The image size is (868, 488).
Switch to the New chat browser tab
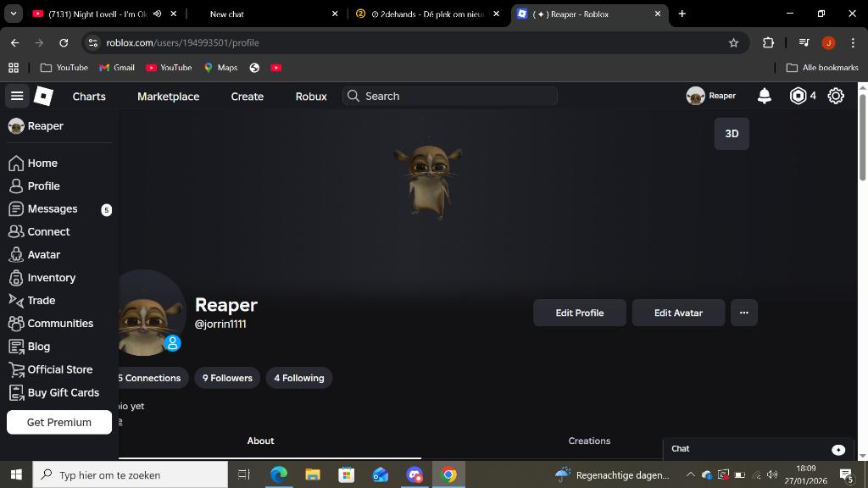coord(264,14)
